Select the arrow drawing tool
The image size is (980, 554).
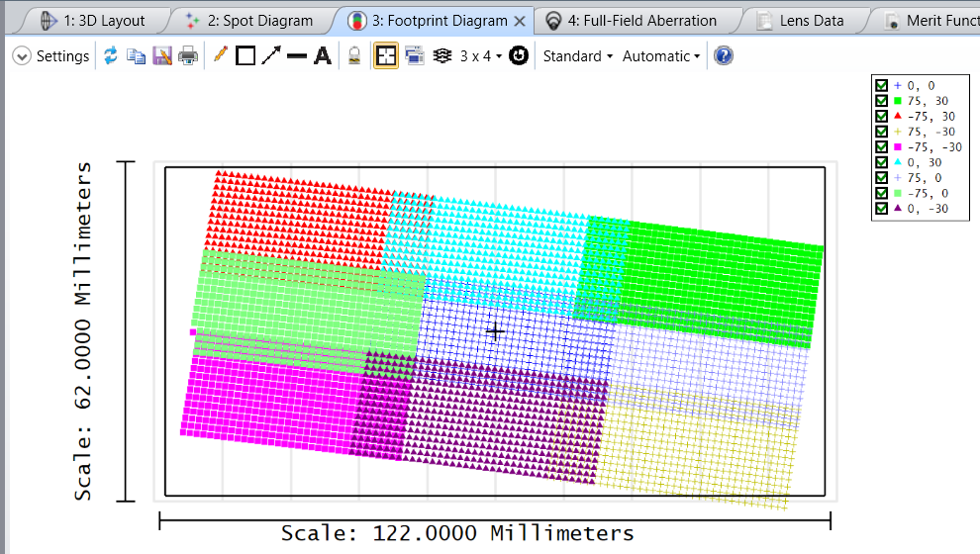[271, 55]
